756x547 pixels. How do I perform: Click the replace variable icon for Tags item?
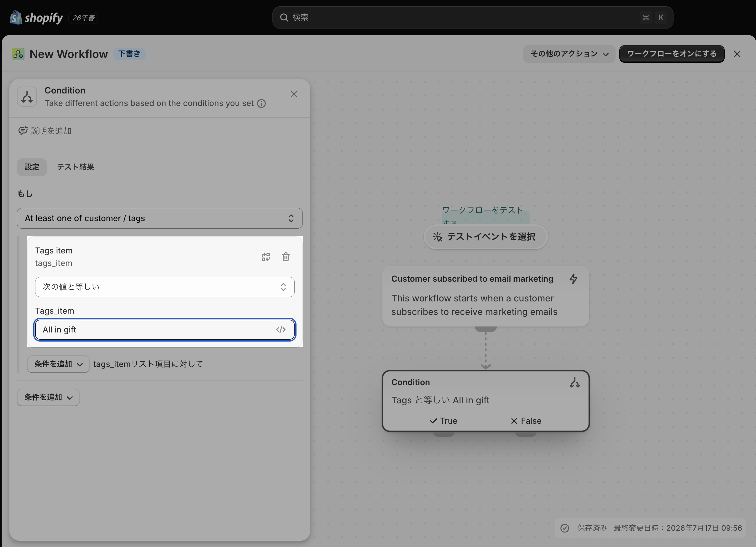pos(266,257)
